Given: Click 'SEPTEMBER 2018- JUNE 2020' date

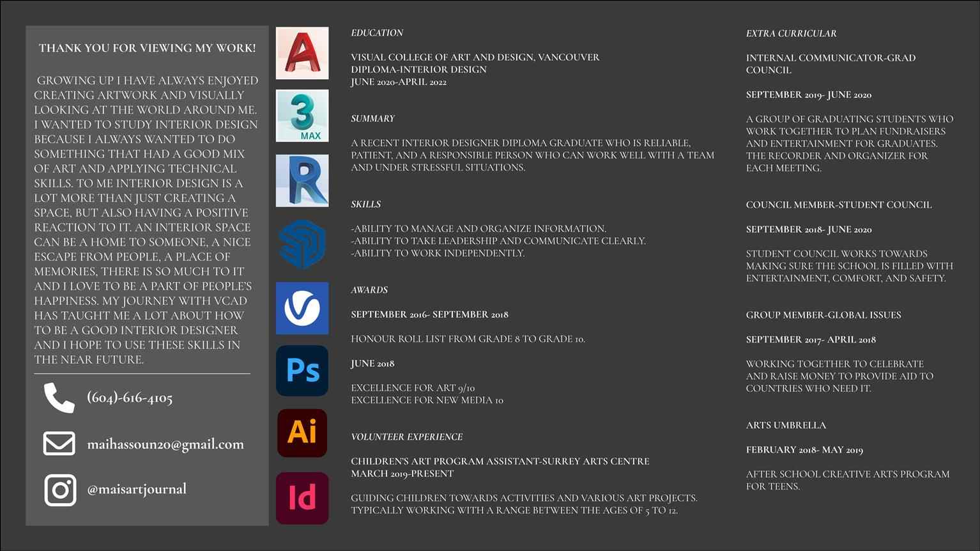Looking at the screenshot, I should click(809, 229).
